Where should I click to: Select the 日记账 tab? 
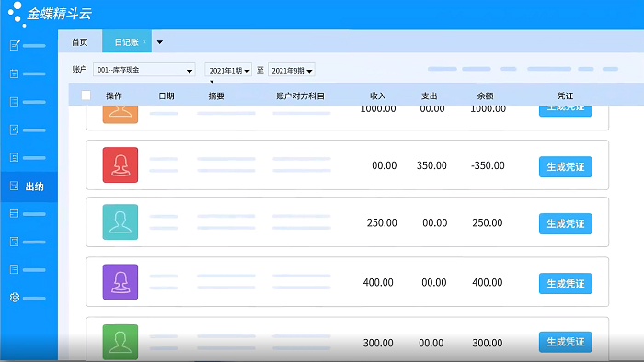coord(126,42)
